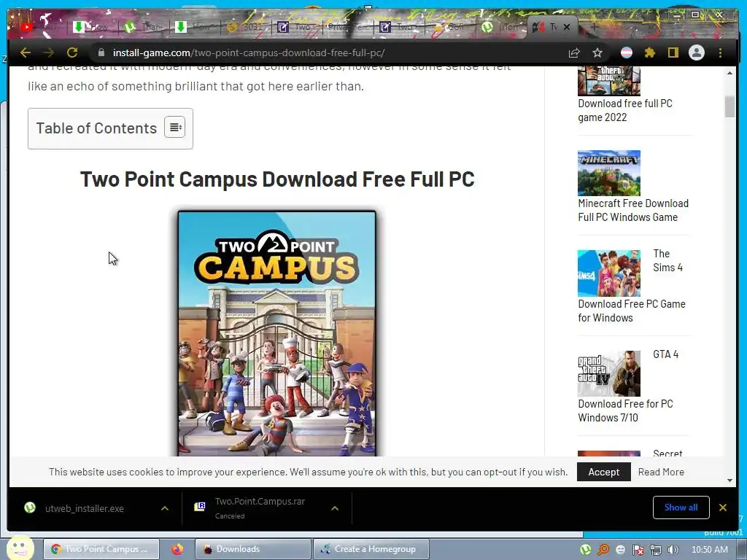Accept the cookie notice

603,472
